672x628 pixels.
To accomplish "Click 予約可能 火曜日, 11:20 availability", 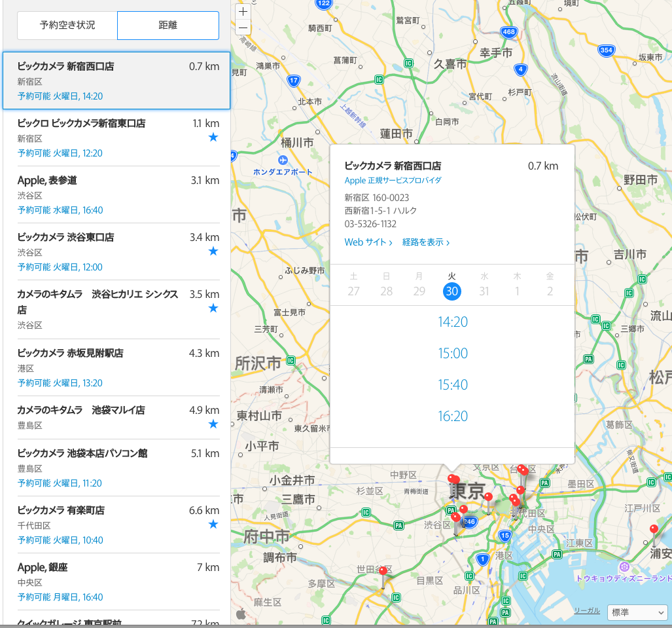I will point(60,483).
